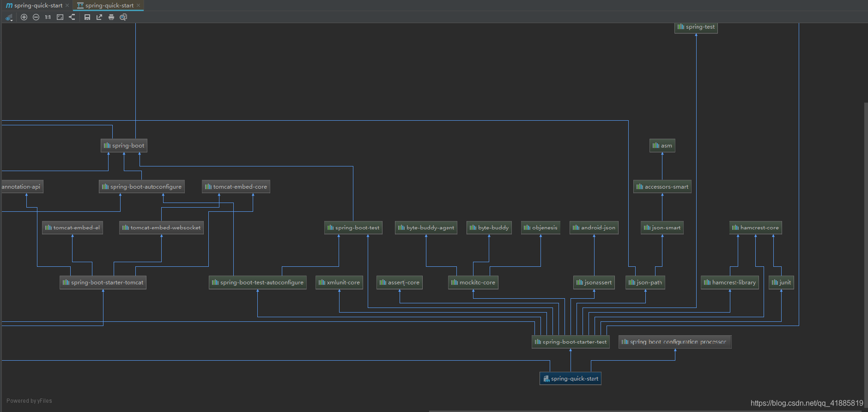Click the jsonassert node
This screenshot has width=868, height=412.
pos(594,283)
